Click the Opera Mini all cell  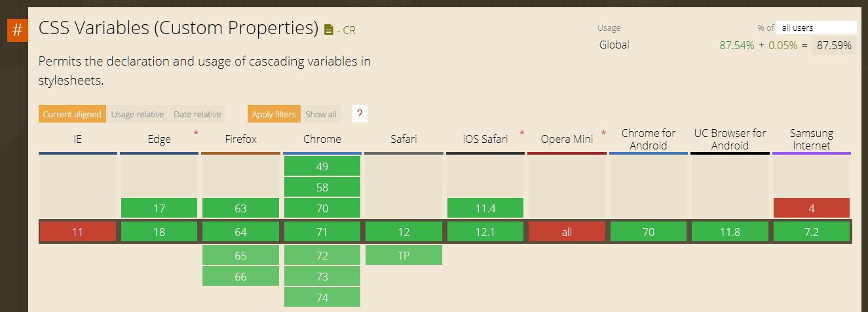(567, 231)
